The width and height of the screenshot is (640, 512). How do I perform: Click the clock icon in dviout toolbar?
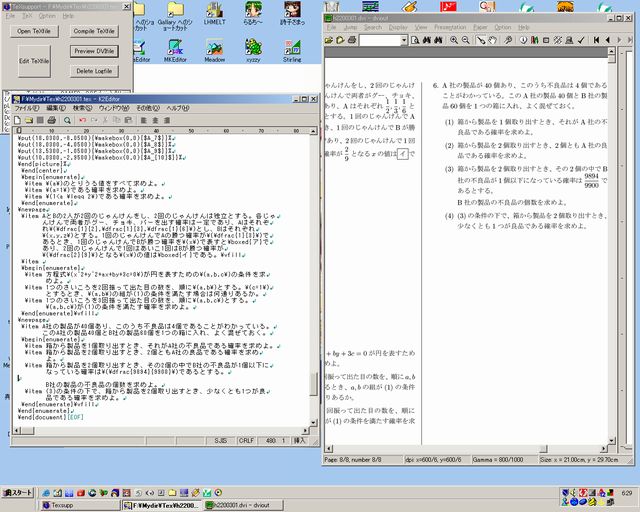coord(523,40)
